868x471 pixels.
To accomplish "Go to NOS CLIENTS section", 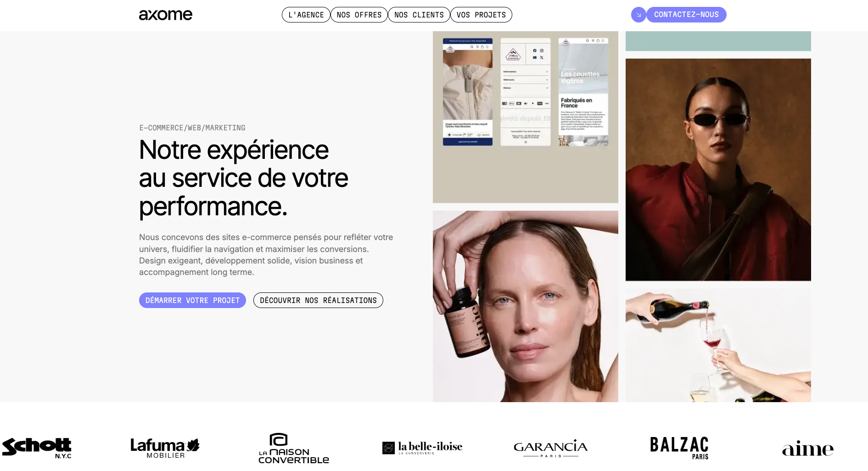I will click(x=419, y=15).
